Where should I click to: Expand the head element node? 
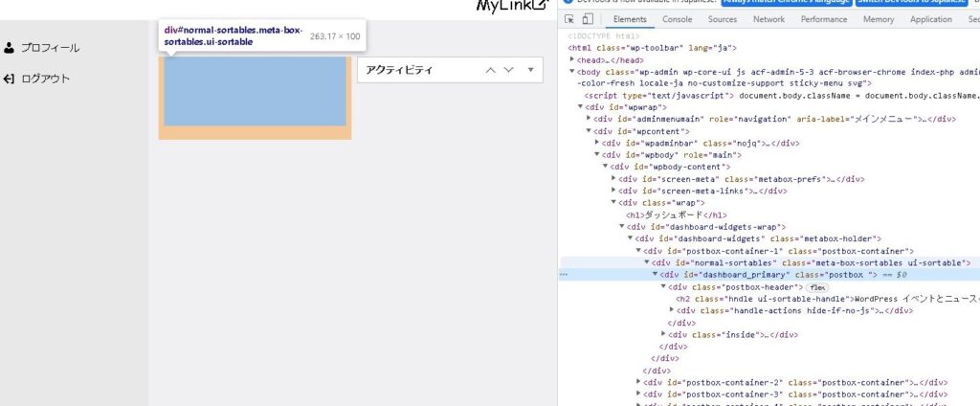(x=573, y=59)
